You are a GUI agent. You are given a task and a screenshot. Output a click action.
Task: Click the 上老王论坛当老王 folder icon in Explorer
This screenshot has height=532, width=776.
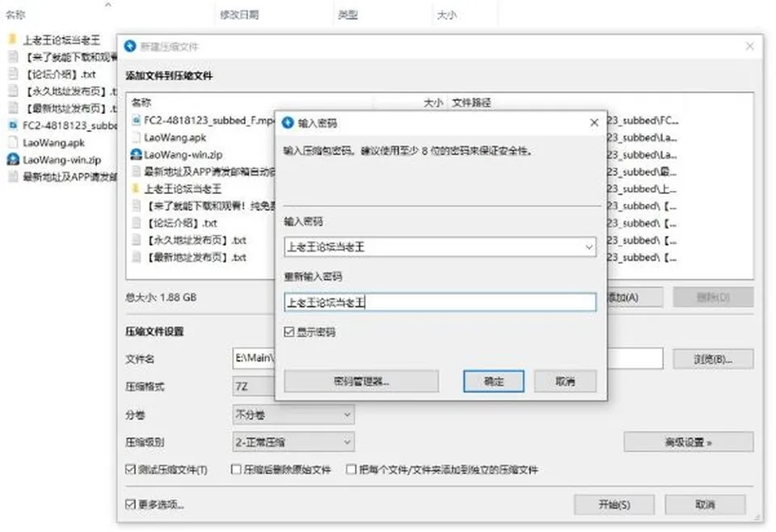coord(14,40)
